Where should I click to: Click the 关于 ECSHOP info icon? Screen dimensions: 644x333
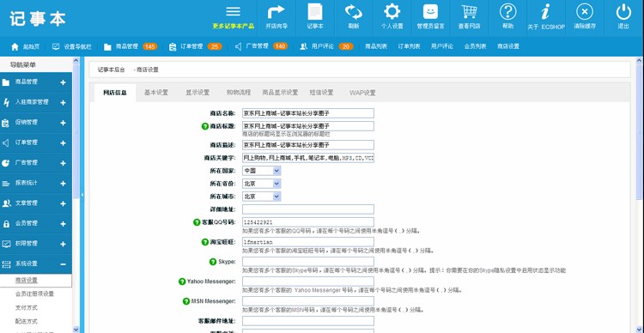coord(546,12)
